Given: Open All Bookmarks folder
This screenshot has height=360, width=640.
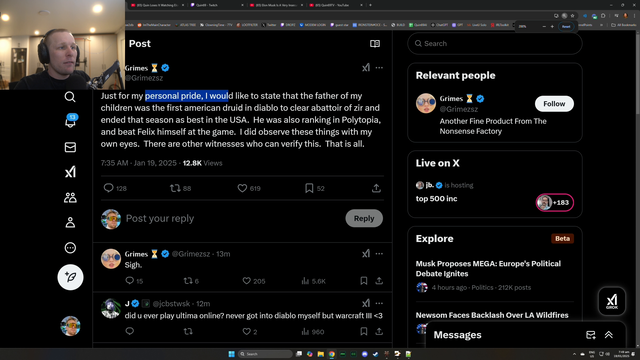Looking at the screenshot, I should (624, 25).
